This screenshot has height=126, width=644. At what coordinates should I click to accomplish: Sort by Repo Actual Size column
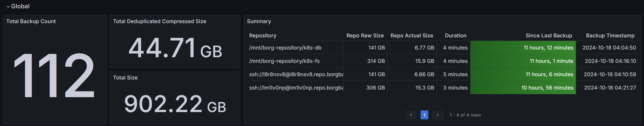[412, 36]
